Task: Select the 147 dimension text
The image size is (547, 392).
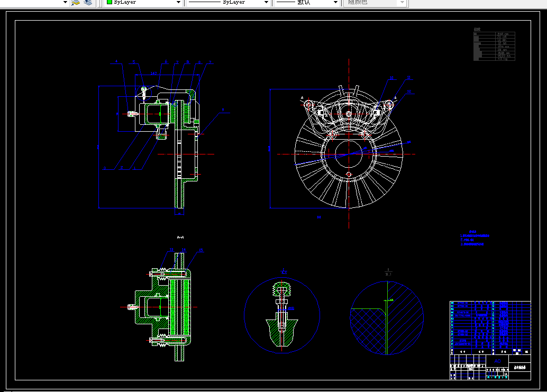Action: pos(153,73)
